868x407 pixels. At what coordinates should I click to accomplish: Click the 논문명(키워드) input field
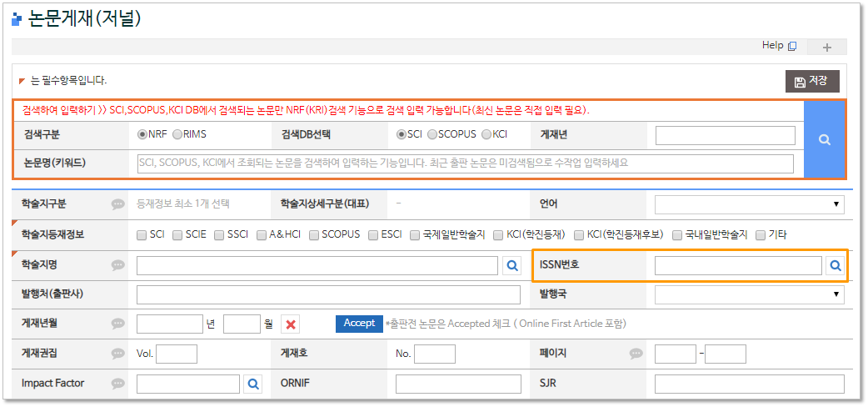pyautogui.click(x=465, y=163)
